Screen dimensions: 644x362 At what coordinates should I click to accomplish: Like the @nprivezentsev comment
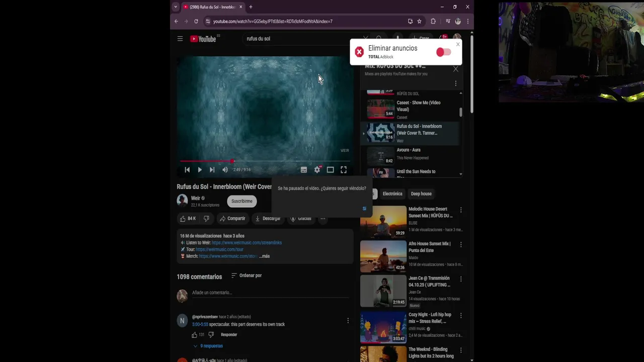click(194, 335)
